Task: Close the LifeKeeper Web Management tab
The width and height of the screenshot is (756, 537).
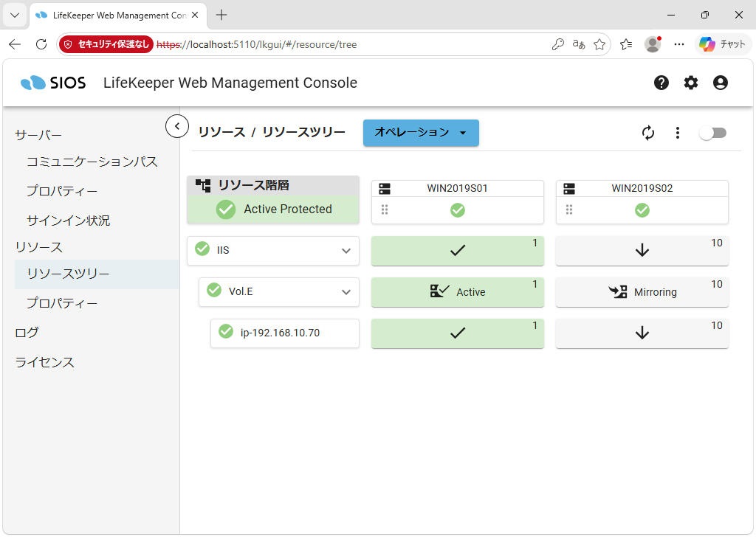Action: pos(195,15)
